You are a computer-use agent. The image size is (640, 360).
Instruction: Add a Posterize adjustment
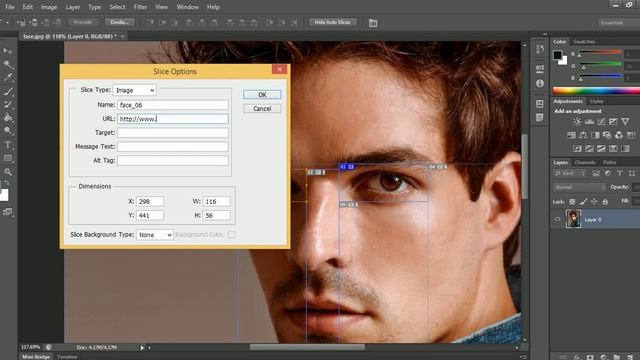(589, 149)
